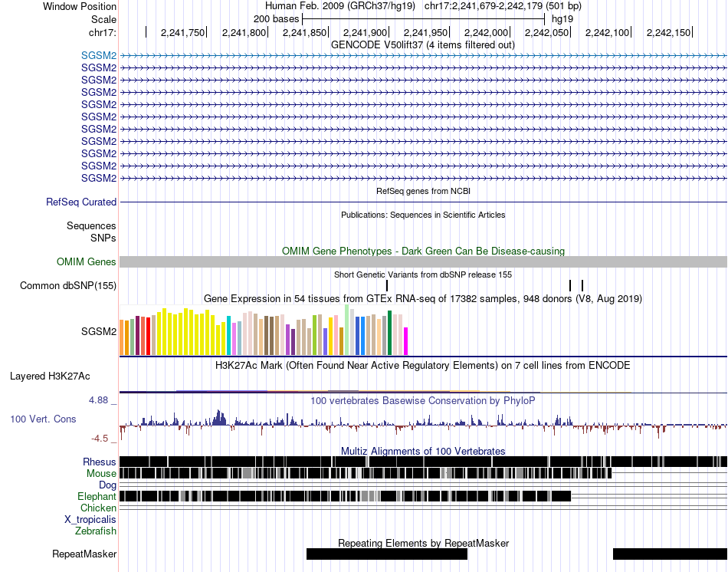This screenshot has width=728, height=572.
Task: Click the cyan bar in GTEx chart
Action: [229, 336]
